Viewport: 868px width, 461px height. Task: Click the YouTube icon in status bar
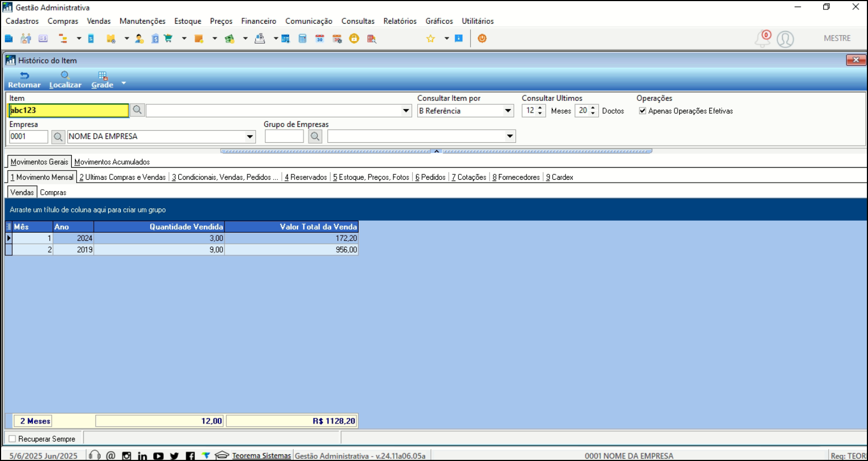158,456
